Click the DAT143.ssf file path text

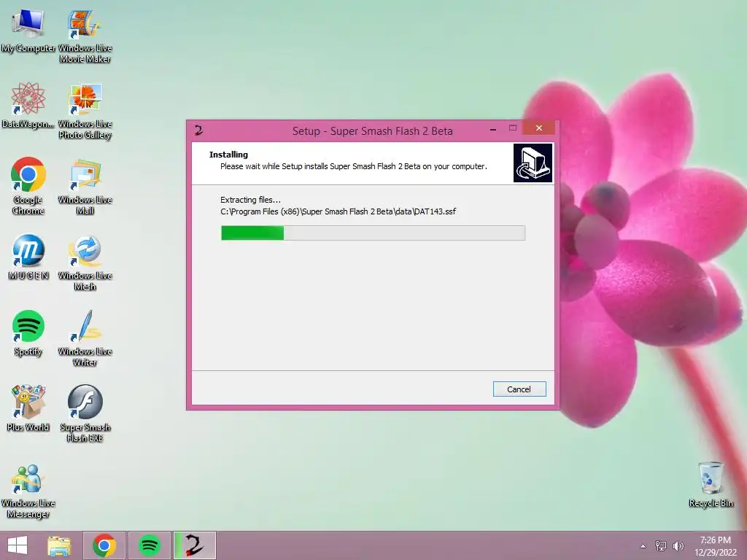[338, 211]
